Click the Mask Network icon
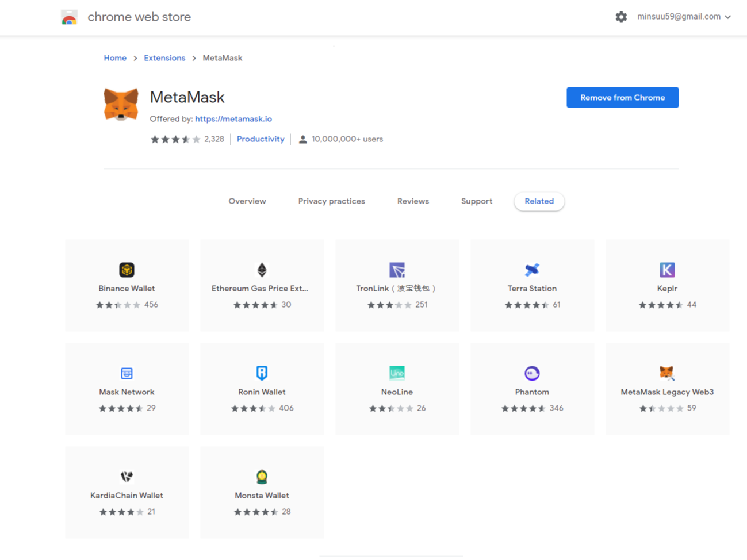The height and width of the screenshot is (560, 747). [x=127, y=373]
